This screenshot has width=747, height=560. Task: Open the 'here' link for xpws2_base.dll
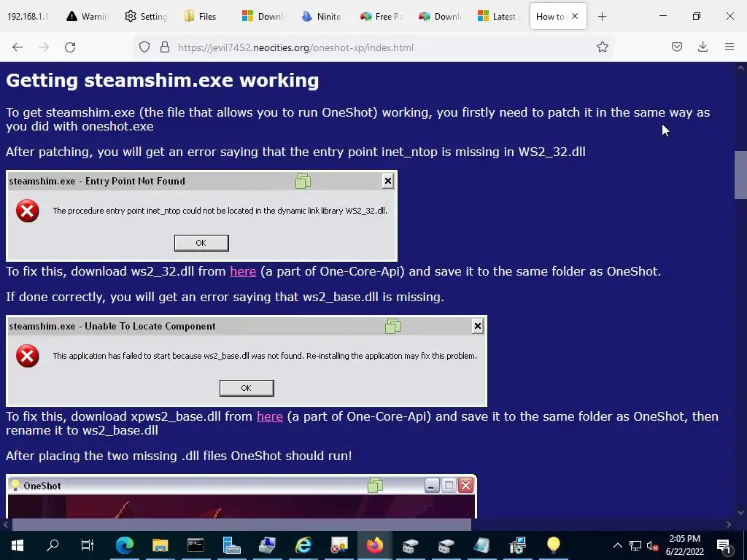(x=270, y=416)
